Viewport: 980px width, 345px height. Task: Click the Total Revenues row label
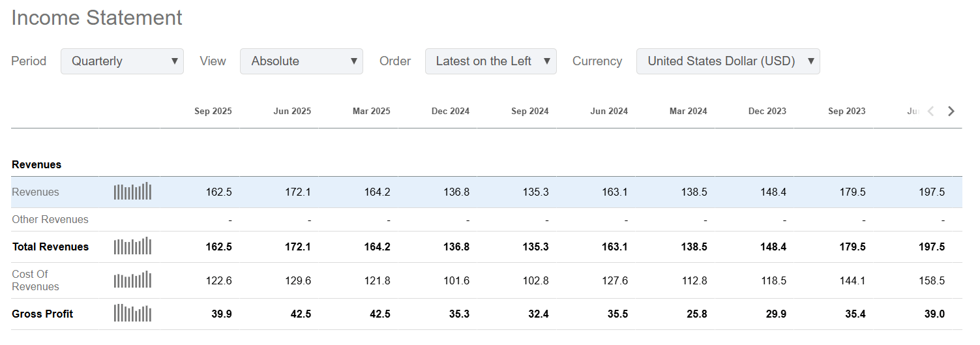(50, 247)
